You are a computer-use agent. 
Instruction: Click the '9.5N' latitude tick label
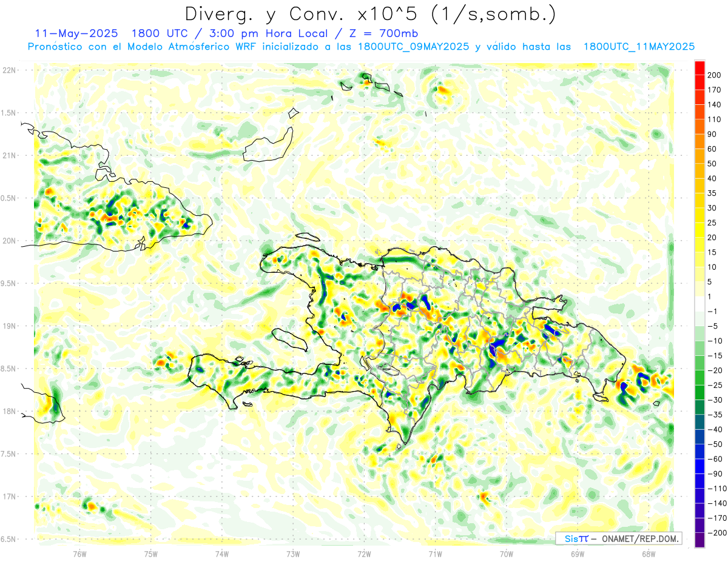click(9, 284)
